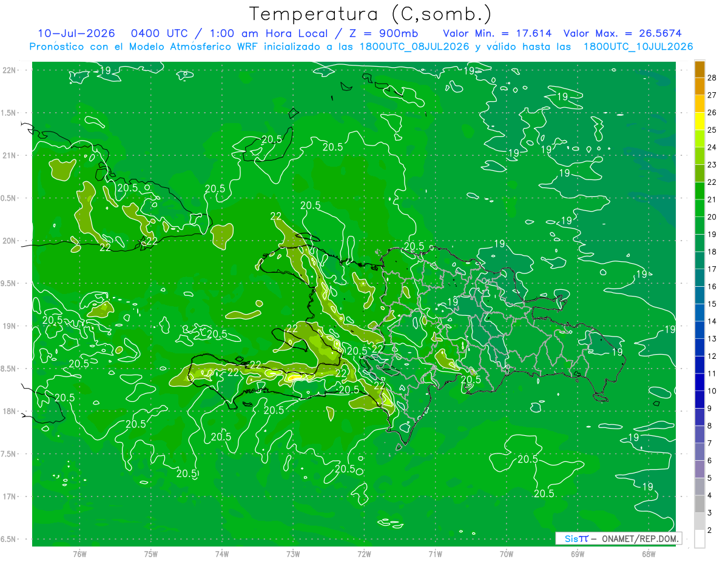728x562 pixels.
Task: Click the teal legend swatch between 16 and 17
Action: point(699,277)
